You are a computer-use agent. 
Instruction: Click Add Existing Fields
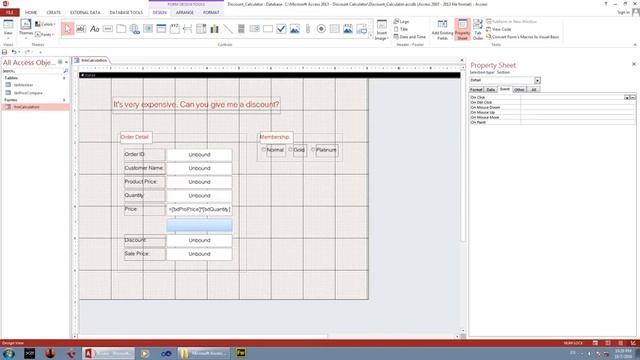pyautogui.click(x=442, y=30)
